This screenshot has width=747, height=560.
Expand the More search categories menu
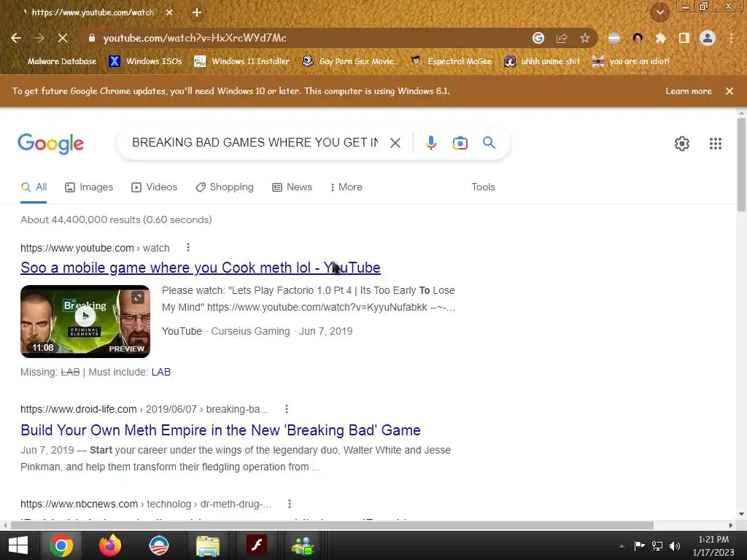(x=347, y=187)
